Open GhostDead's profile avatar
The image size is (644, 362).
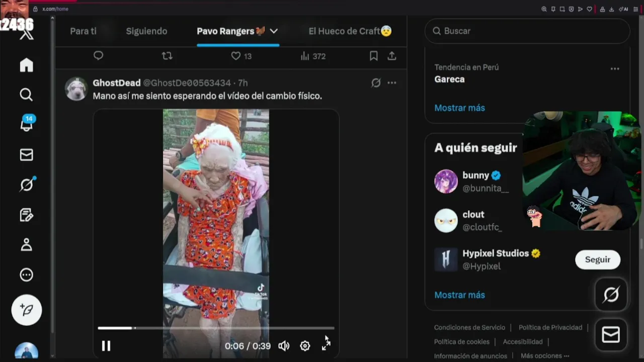tap(76, 89)
